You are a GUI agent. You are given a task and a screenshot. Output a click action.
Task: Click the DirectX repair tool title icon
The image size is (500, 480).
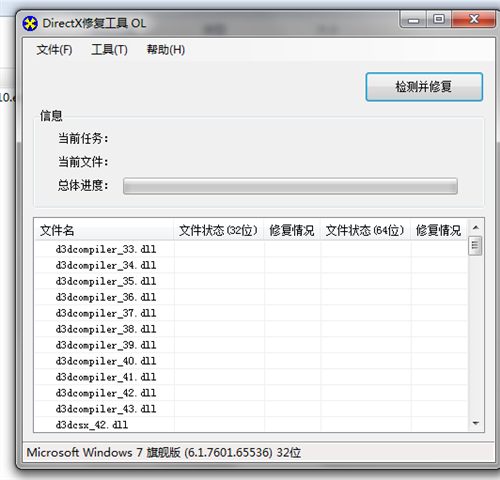[30, 24]
